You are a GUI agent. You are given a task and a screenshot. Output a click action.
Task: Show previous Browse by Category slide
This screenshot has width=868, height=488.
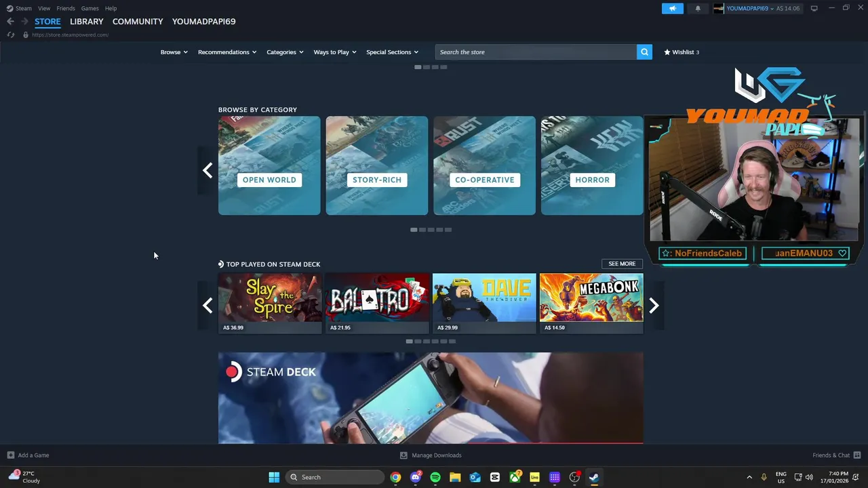(208, 169)
